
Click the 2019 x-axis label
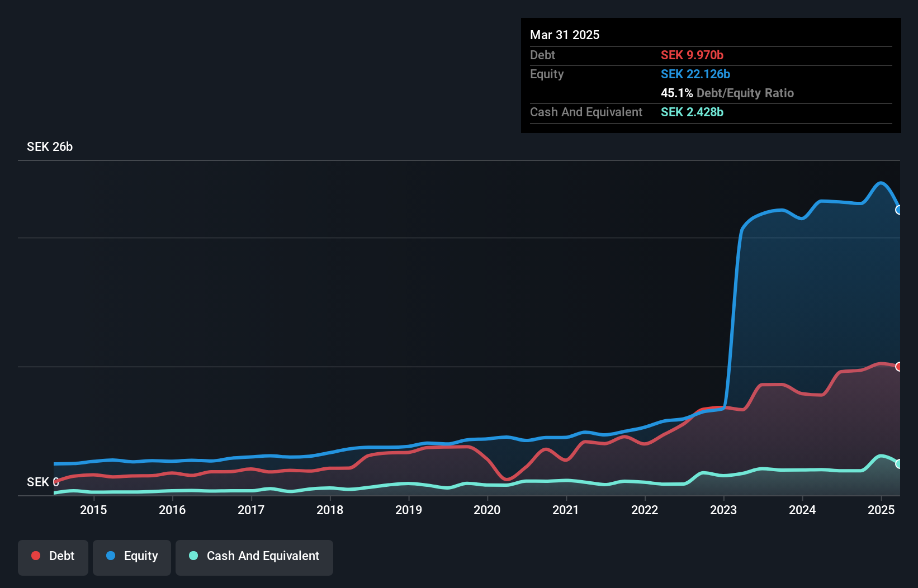409,510
